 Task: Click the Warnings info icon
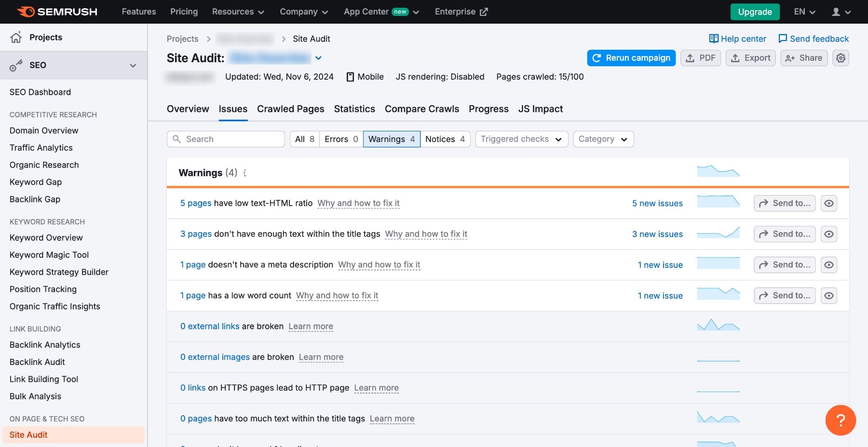pos(245,173)
